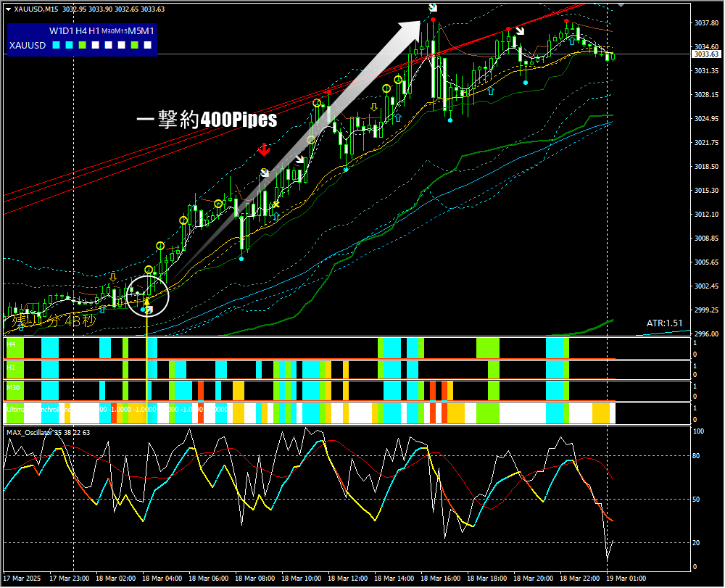This screenshot has height=588, width=725.
Task: Click the 2996.00 price scale label
Action: click(x=706, y=334)
